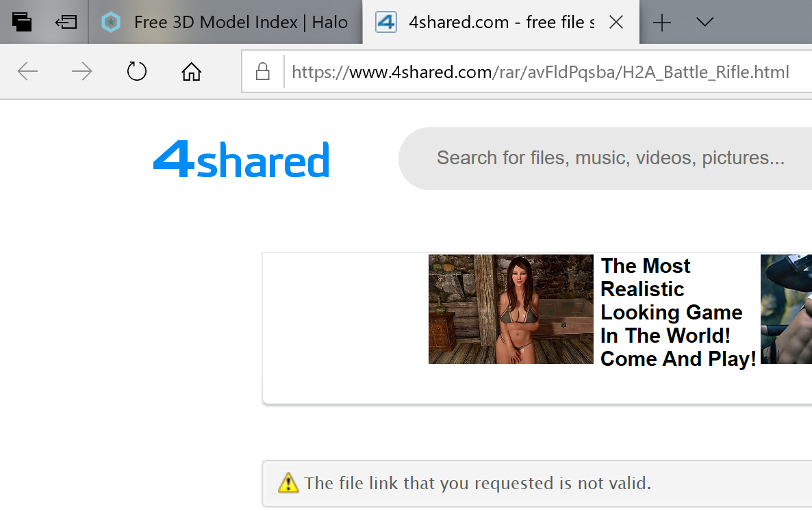Click the 4shared logo

pos(241,159)
